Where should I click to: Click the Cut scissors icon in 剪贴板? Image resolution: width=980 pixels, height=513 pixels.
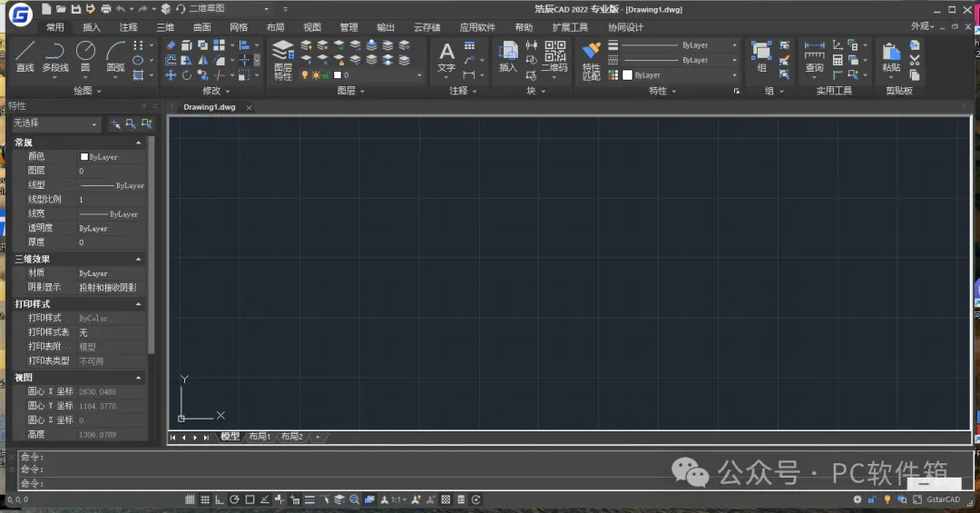pos(915,60)
